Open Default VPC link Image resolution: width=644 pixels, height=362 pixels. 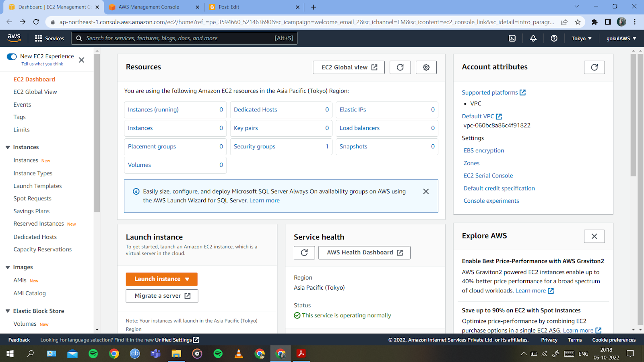[482, 116]
